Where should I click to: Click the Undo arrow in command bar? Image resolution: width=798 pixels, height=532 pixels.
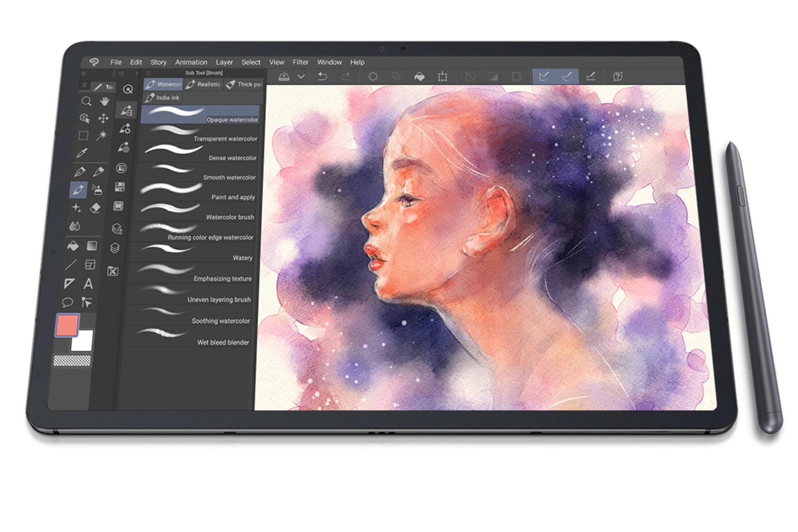click(x=323, y=76)
